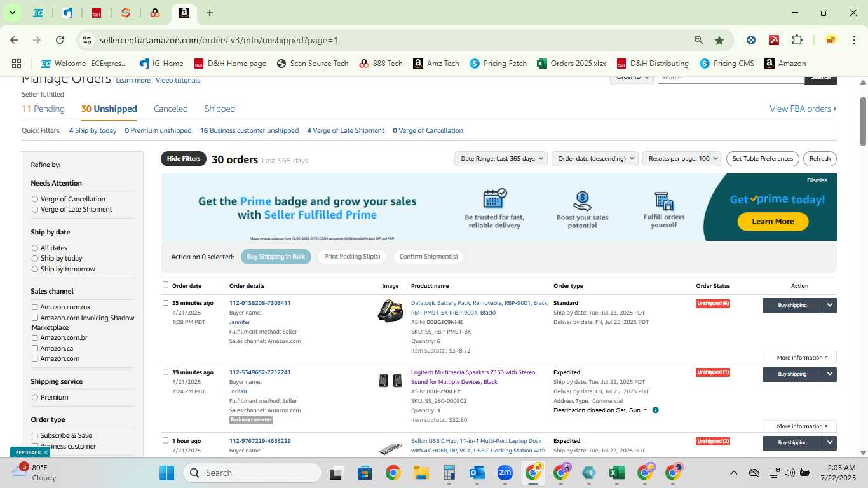Image resolution: width=868 pixels, height=488 pixels.
Task: Expand More information for Datalogic order
Action: [x=800, y=357]
